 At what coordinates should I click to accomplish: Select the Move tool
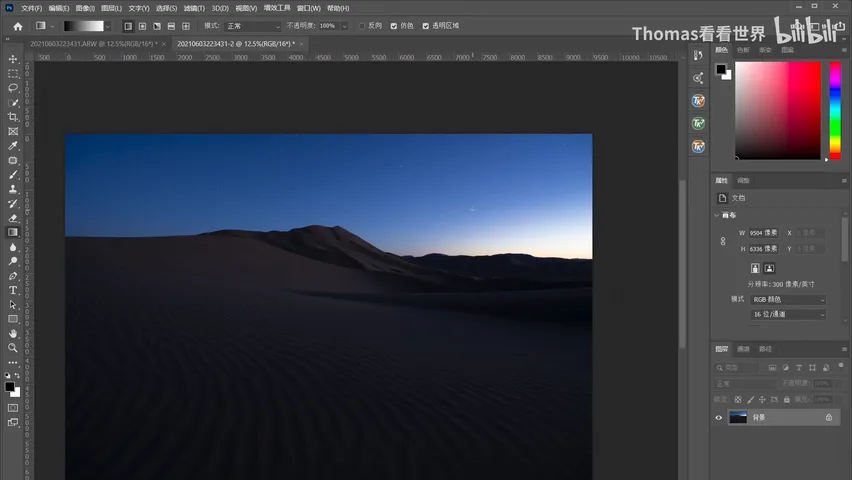13,59
